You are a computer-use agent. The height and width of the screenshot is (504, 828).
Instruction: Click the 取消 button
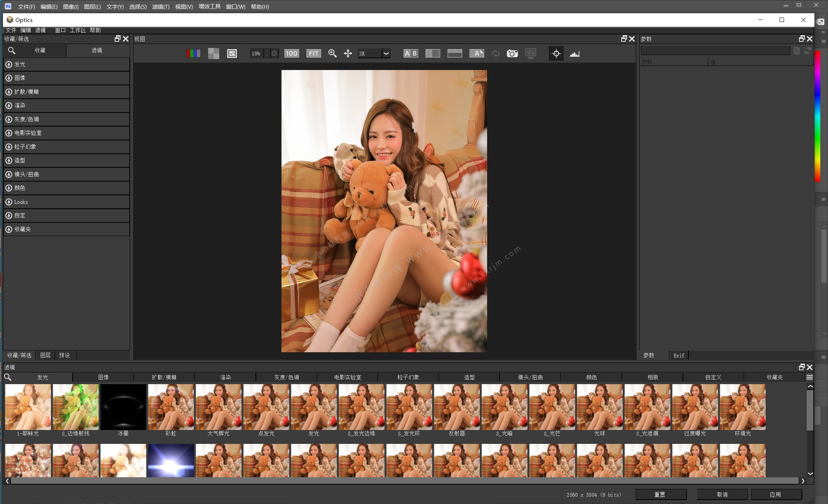click(x=722, y=494)
